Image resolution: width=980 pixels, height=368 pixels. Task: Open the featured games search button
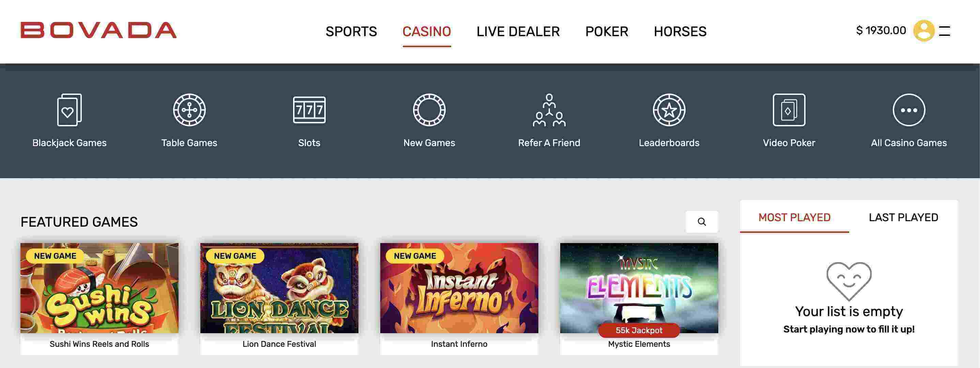(x=702, y=222)
